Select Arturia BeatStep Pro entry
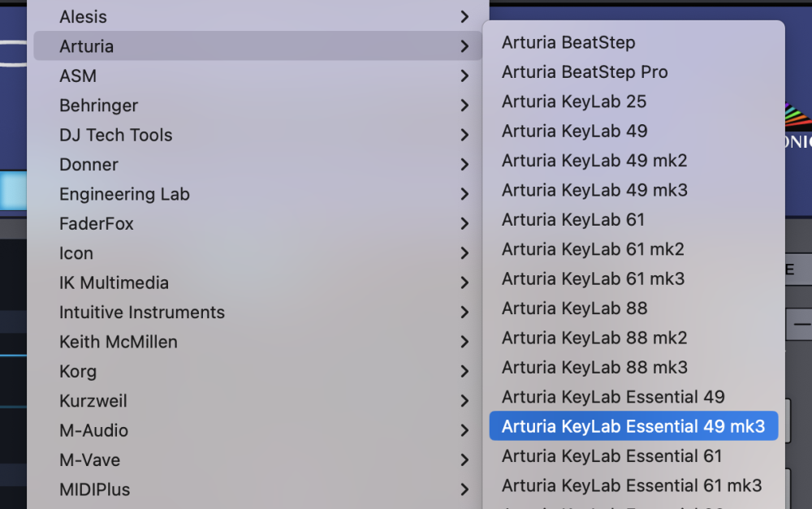 585,71
